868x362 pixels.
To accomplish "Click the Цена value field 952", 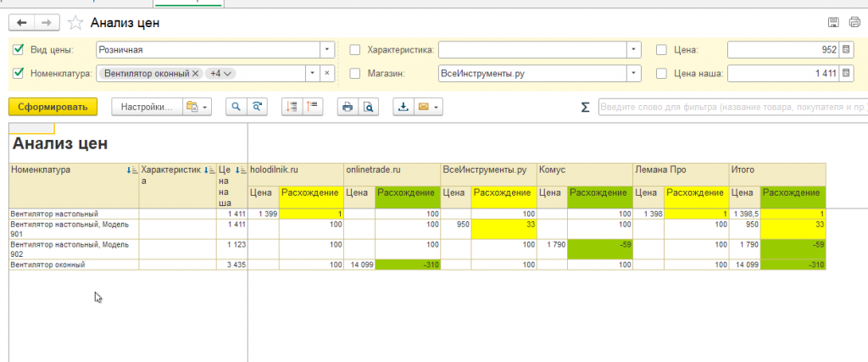I will 783,50.
